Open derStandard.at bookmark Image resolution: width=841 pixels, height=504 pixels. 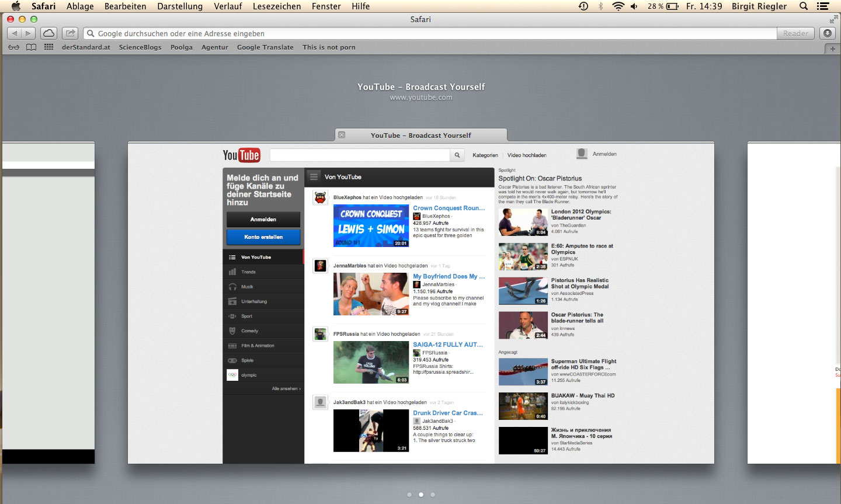[86, 47]
